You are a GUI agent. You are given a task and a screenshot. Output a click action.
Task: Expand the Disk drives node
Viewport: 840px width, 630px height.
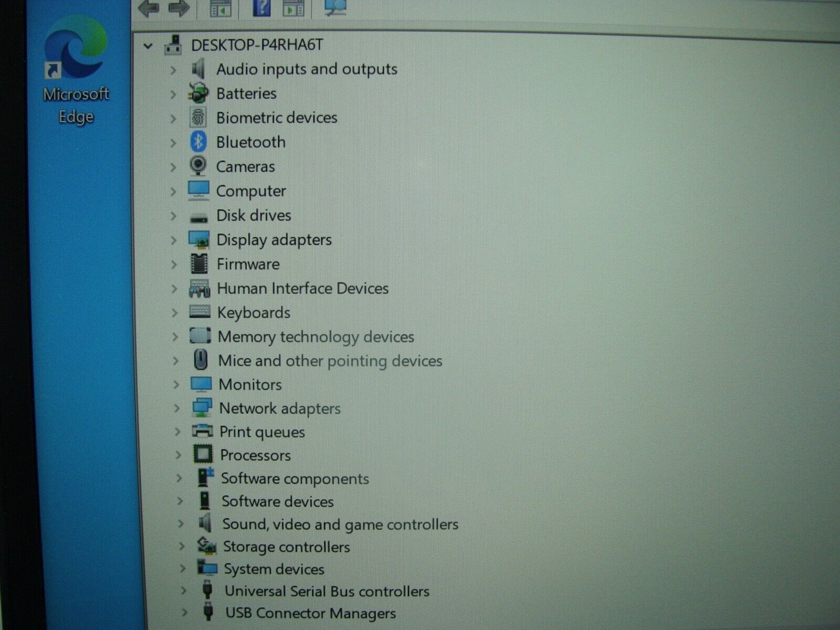[x=173, y=216]
